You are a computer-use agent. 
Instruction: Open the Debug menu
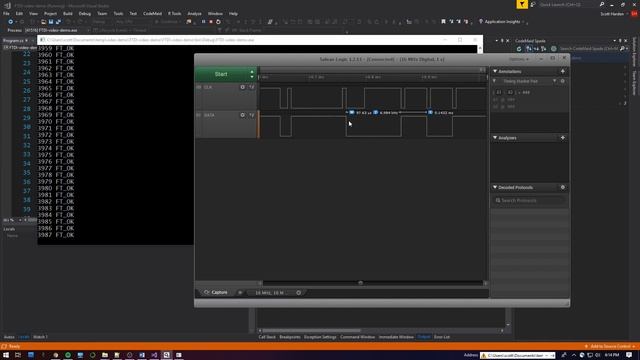(84, 14)
